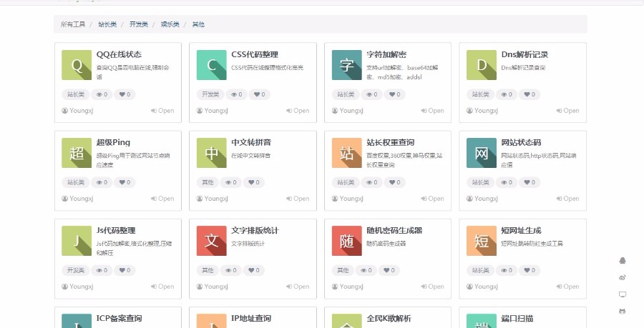Viewport: 644px width, 328px height.
Task: Click the 网站状态码 title text
Action: tap(521, 142)
